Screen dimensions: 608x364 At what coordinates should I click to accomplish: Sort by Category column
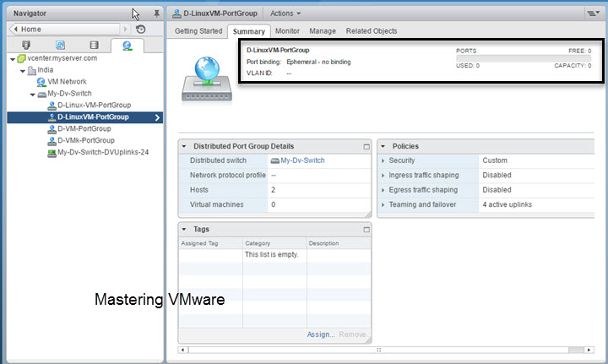pyautogui.click(x=275, y=243)
